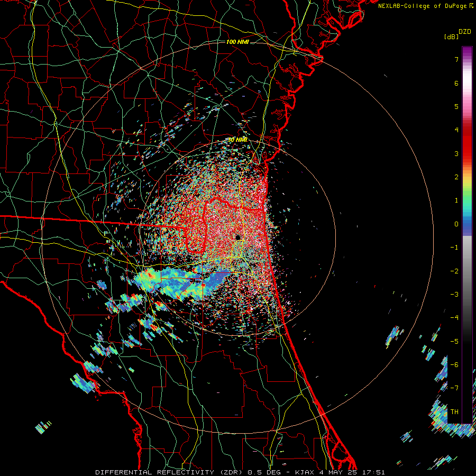Click the 6 value on color scale
This screenshot has height=476, width=476.
456,83
